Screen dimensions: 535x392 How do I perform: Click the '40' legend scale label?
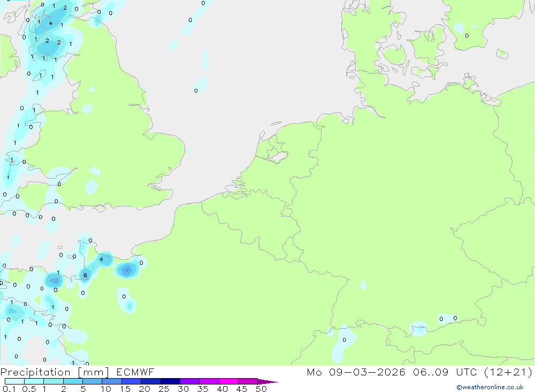click(223, 389)
